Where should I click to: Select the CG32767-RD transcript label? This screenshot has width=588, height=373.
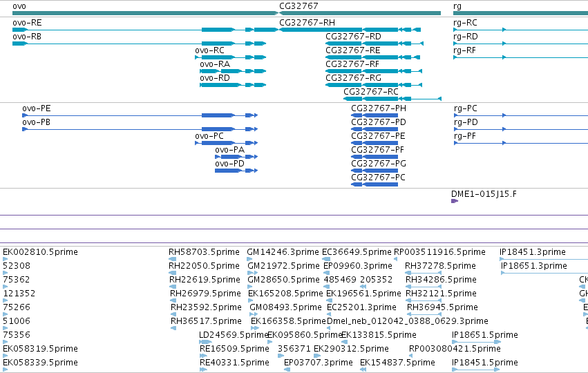353,37
